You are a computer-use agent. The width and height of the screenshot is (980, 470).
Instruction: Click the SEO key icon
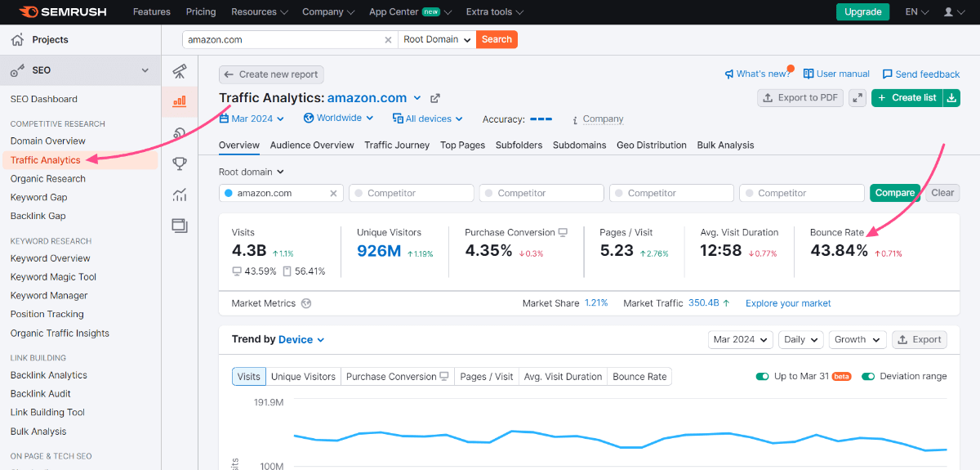(17, 70)
